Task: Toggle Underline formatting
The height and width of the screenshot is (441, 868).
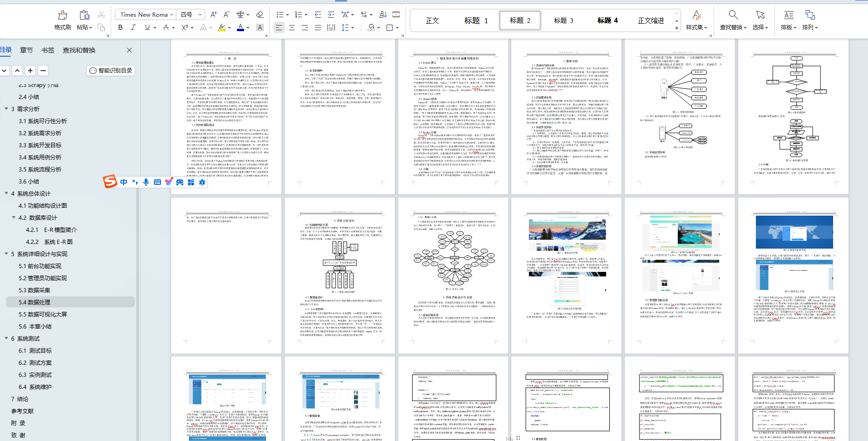Action: coord(147,27)
